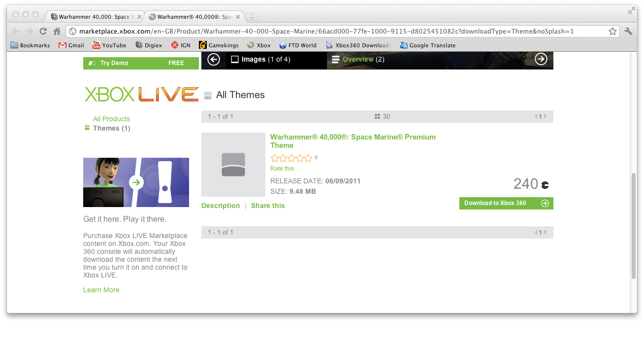The width and height of the screenshot is (644, 349).
Task: Open the All Products link
Action: click(111, 119)
